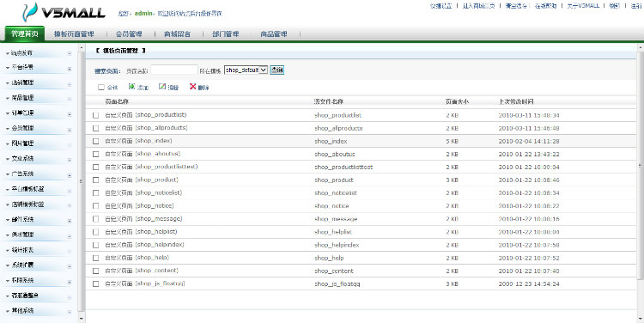This screenshot has height=323, width=644.
Task: Switch to the 商品管理 top tab
Action: [x=274, y=34]
